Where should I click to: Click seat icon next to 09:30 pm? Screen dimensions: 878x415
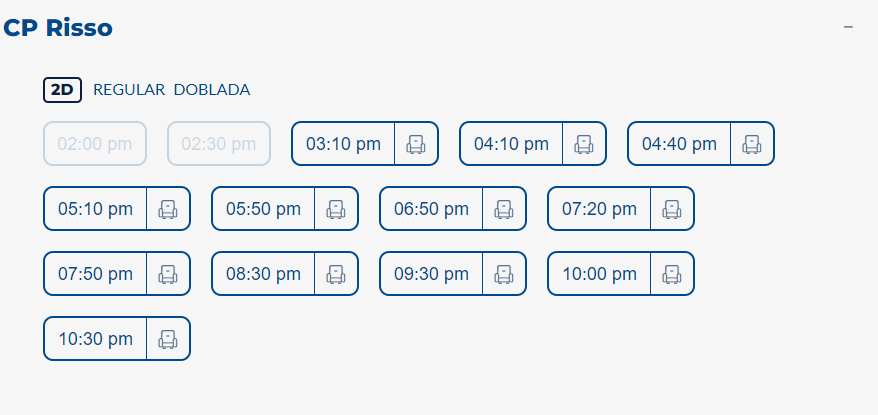coord(504,274)
